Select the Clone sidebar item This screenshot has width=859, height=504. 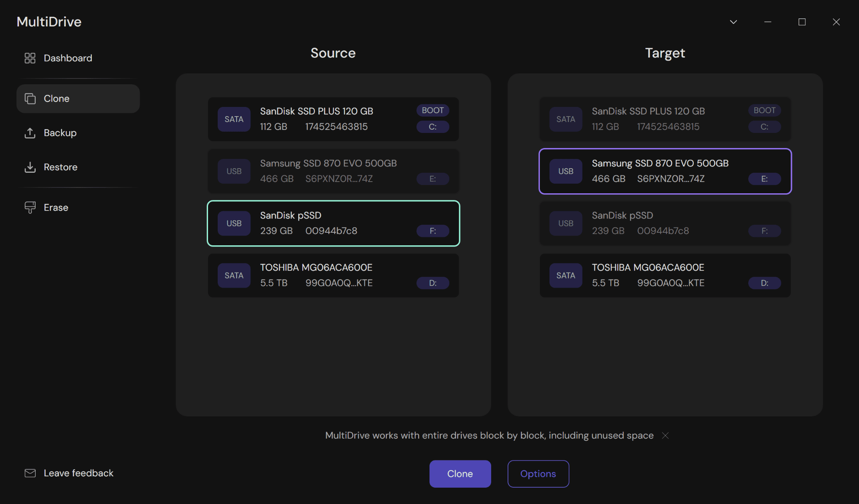78,99
